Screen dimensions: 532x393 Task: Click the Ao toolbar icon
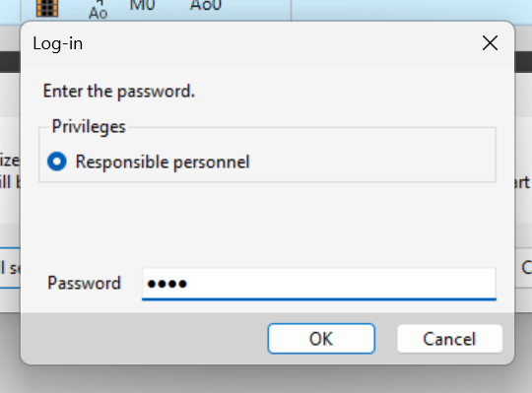pos(99,10)
